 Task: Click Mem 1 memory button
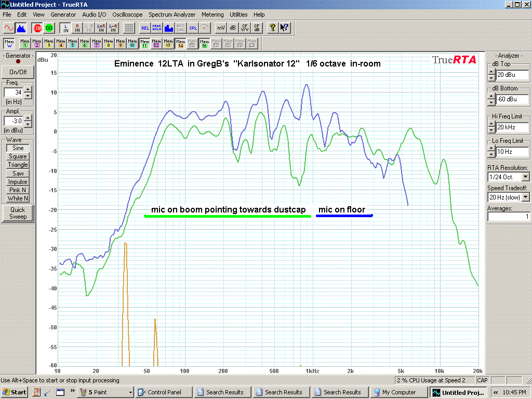tap(25, 44)
